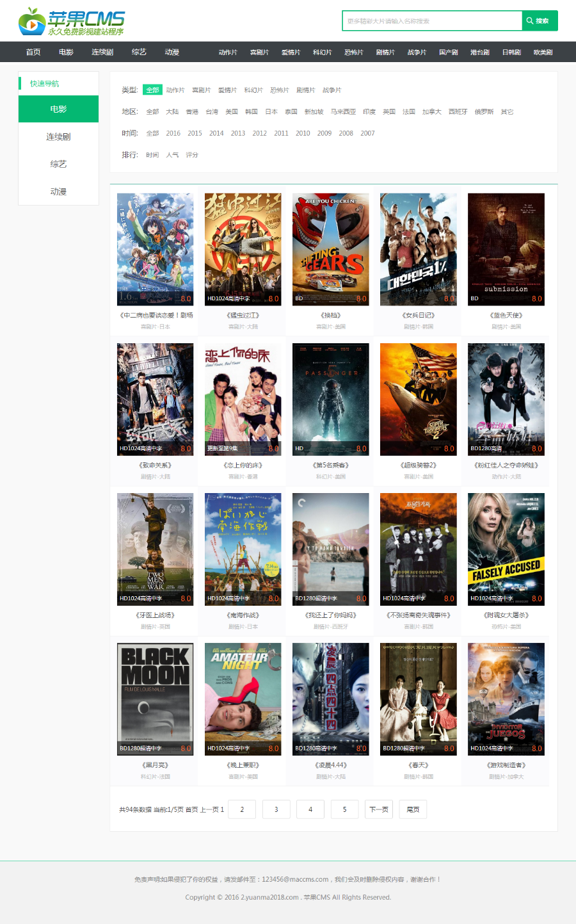Filter 地区 by 大陆
The image size is (576, 924).
click(172, 112)
